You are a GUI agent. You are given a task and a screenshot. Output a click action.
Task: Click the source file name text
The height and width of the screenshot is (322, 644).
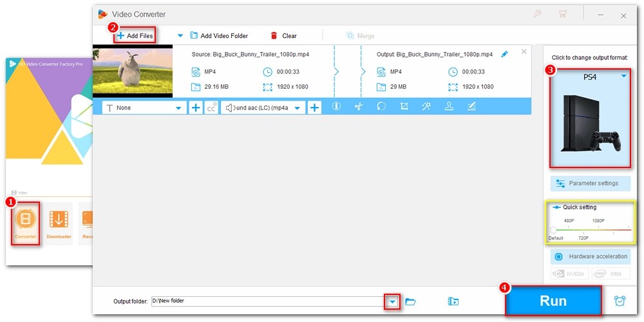(250, 54)
